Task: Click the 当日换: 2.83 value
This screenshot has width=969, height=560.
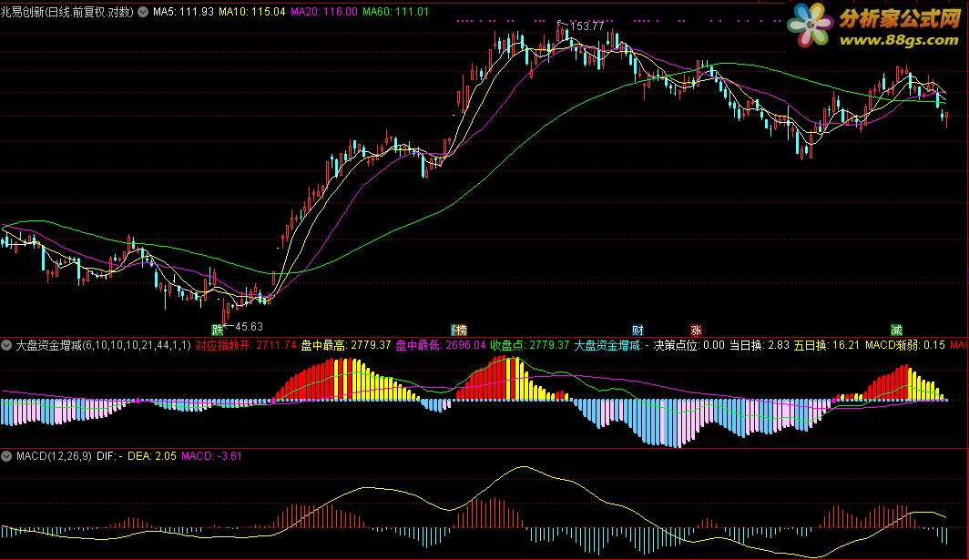Action: 760,345
